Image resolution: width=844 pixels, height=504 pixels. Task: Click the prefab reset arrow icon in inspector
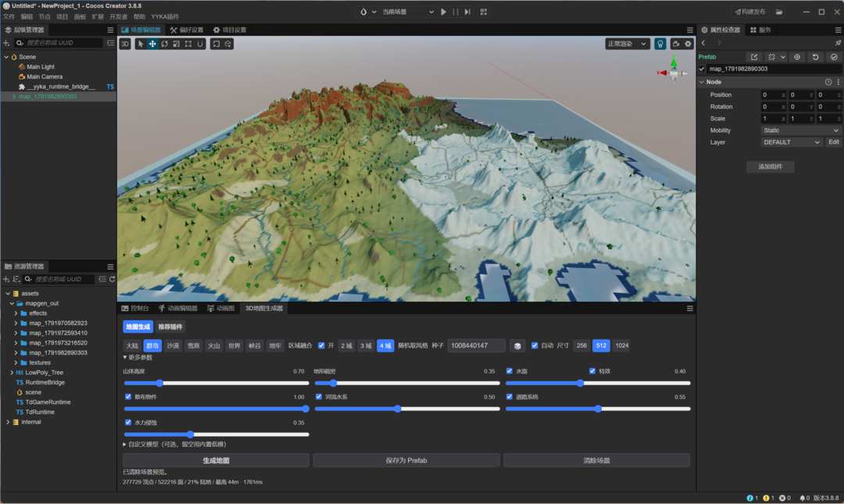point(815,57)
